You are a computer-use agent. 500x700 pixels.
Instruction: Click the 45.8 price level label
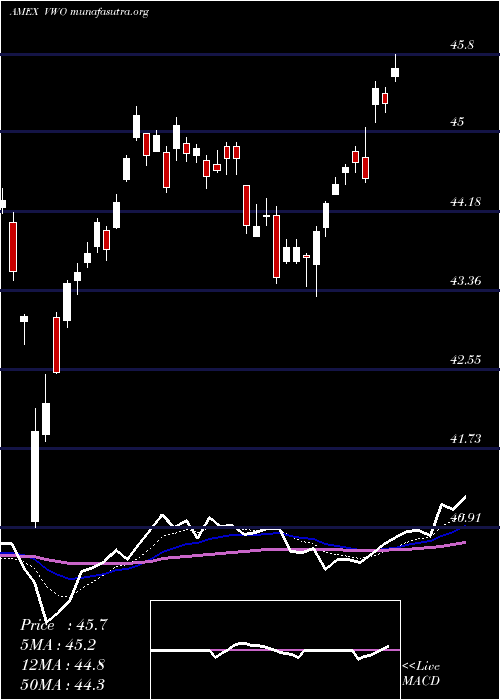click(462, 45)
